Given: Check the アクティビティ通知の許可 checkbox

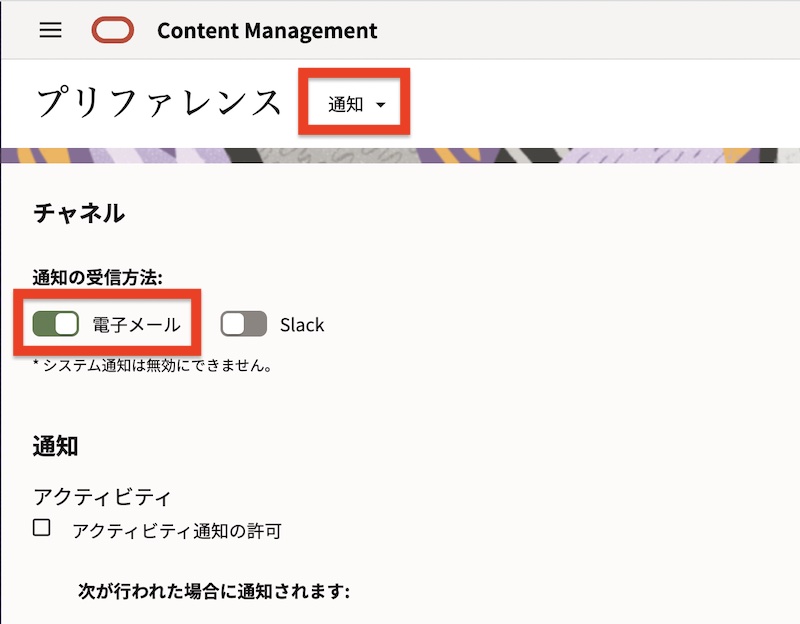Looking at the screenshot, I should (42, 528).
